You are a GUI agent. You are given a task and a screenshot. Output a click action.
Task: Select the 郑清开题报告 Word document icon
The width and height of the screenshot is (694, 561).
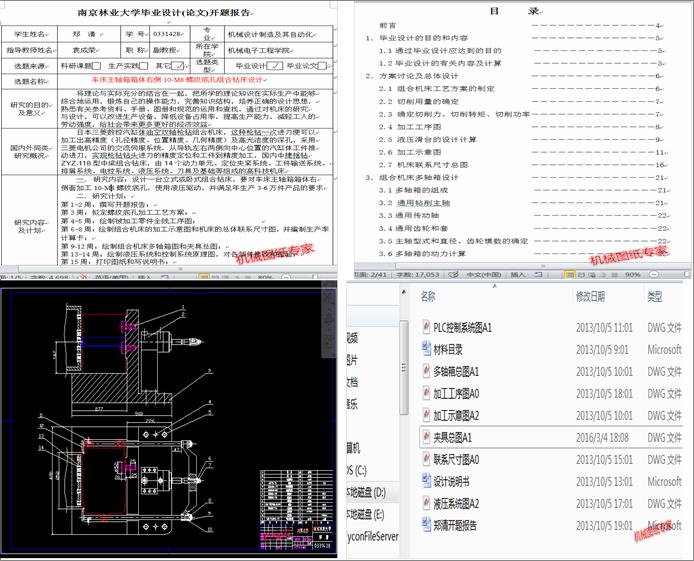tap(426, 525)
